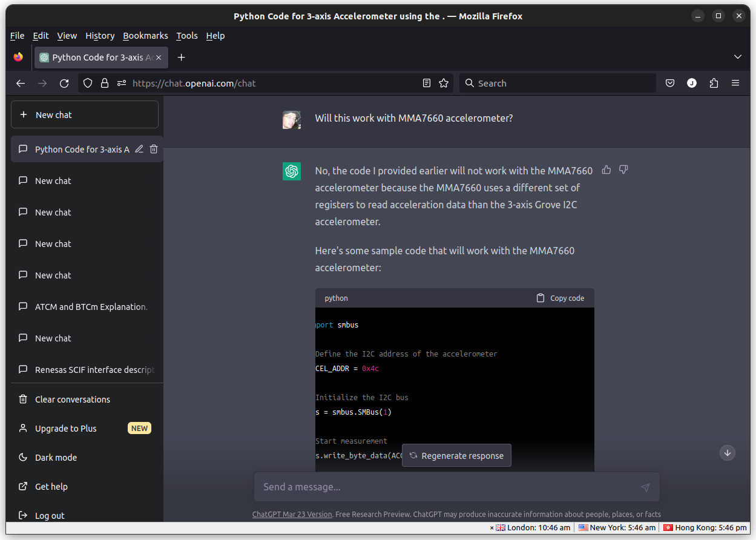Copy code from the python code block
Viewport: 756px width, 540px height.
pos(560,298)
